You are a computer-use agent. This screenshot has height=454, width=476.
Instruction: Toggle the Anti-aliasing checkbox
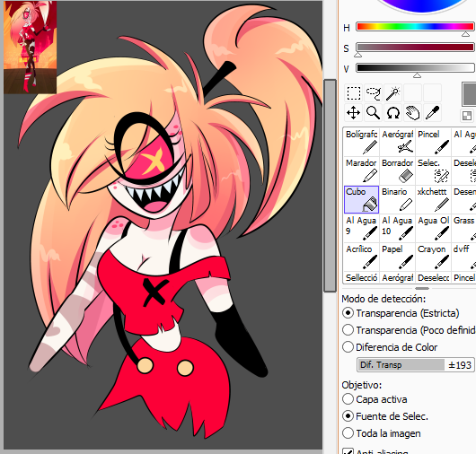point(348,451)
